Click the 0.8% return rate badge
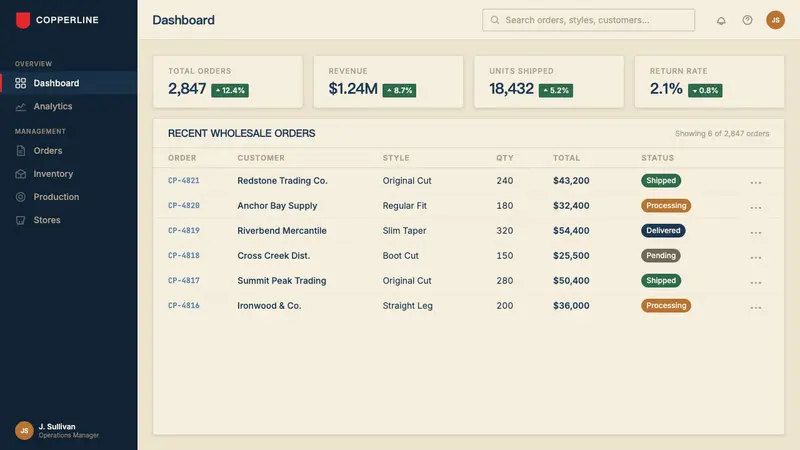Viewport: 800px width, 450px height. 705,90
